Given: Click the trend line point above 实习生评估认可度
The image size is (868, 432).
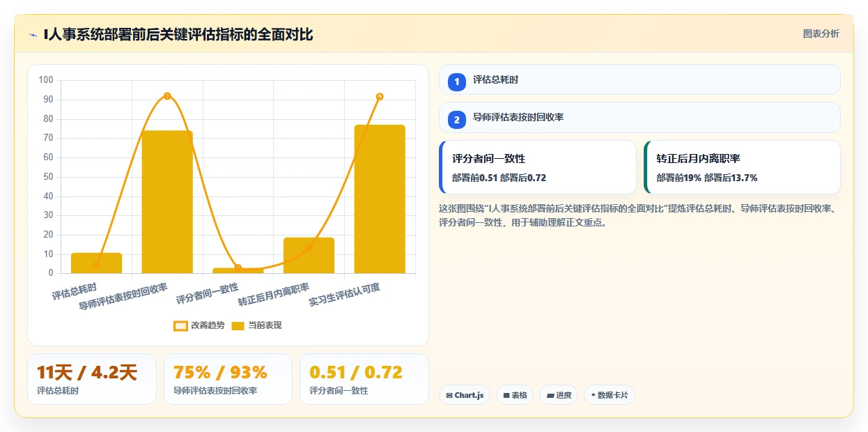Looking at the screenshot, I should coord(380,97).
